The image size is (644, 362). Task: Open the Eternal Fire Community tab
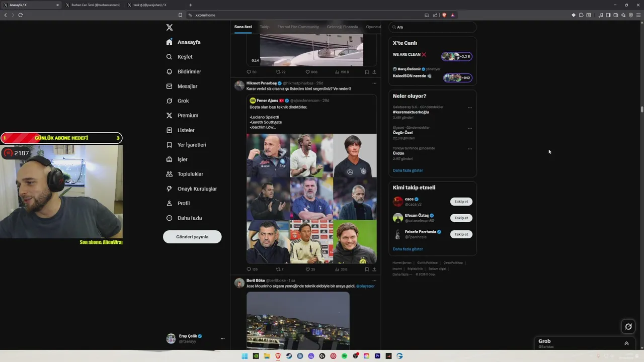(x=298, y=27)
